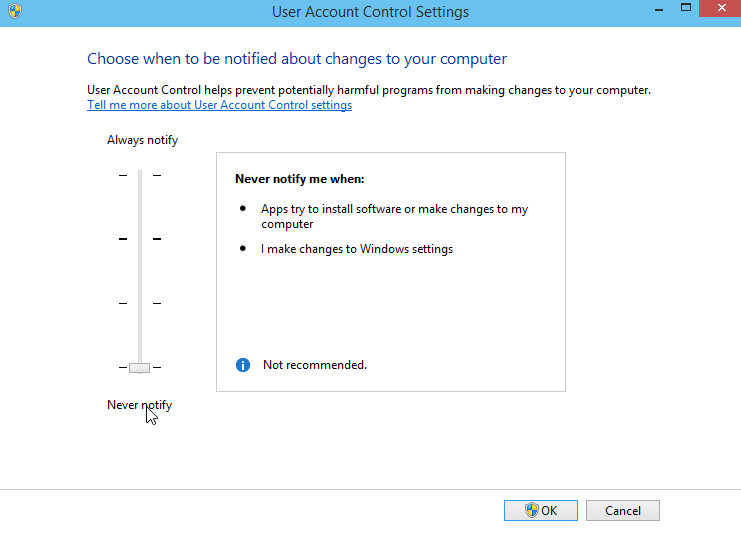741x543 pixels.
Task: Close the User Account Control Settings window
Action: pos(721,8)
